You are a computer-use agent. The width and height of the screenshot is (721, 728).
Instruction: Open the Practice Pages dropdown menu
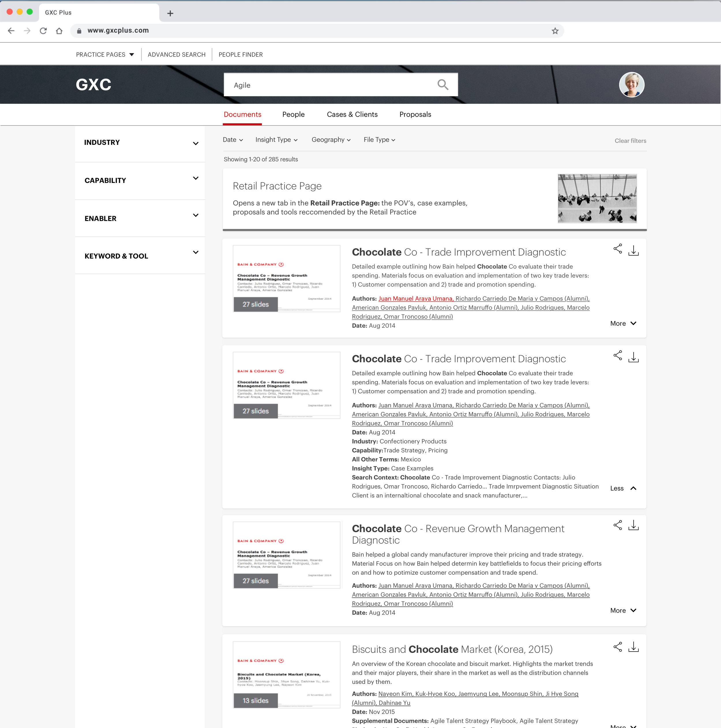pyautogui.click(x=105, y=55)
